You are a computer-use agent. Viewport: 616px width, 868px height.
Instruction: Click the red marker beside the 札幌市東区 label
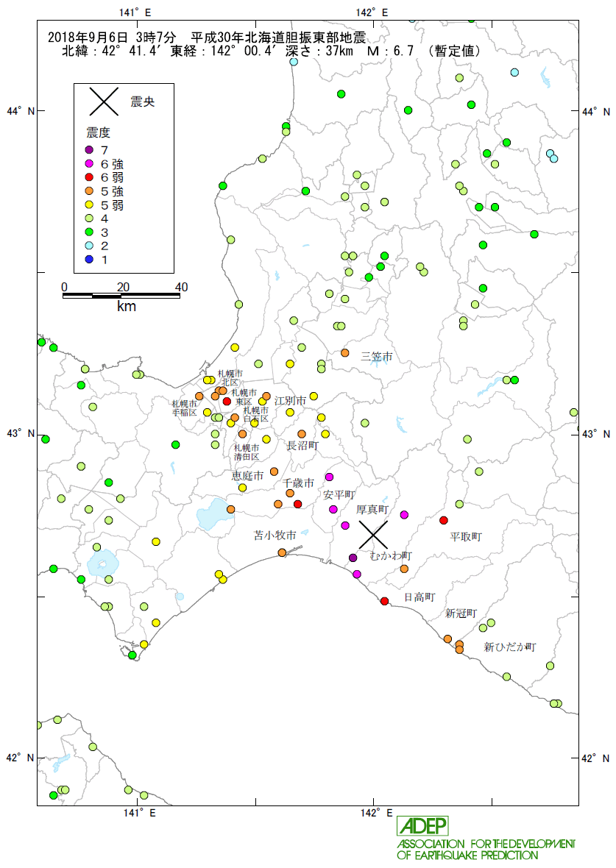click(x=227, y=402)
